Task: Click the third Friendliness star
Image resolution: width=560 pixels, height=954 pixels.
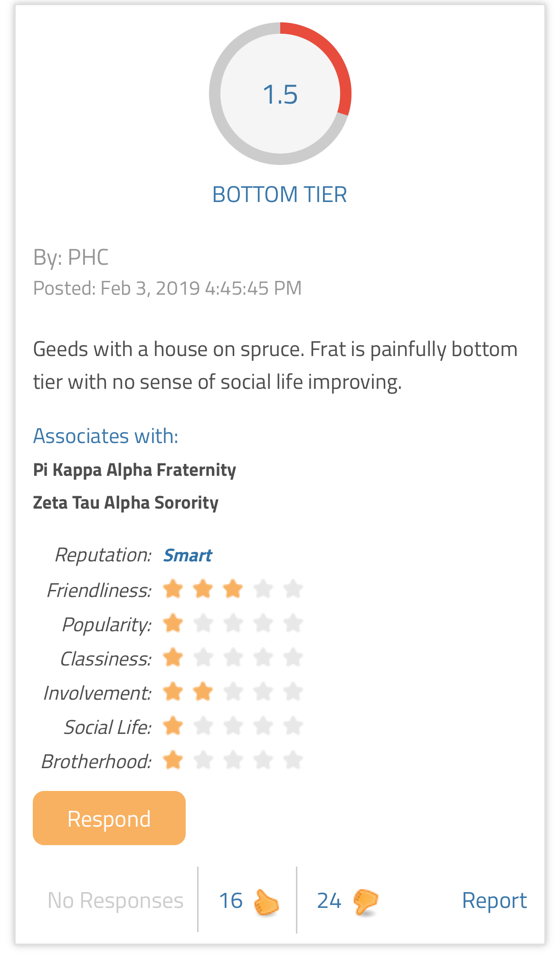Action: pos(233,589)
